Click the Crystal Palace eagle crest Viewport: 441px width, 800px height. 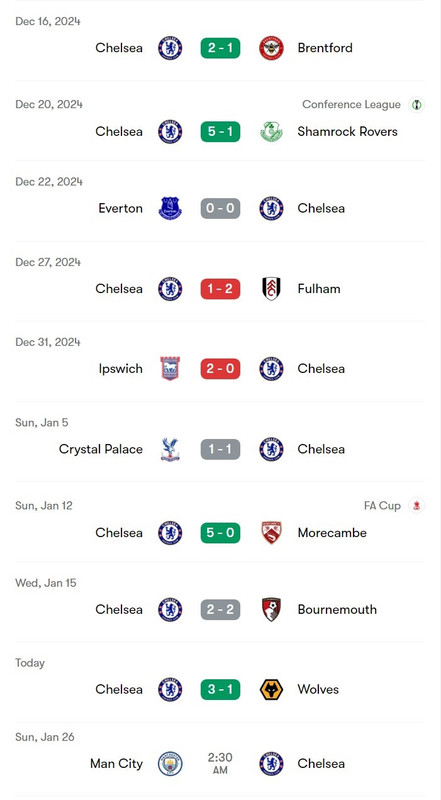tap(170, 449)
